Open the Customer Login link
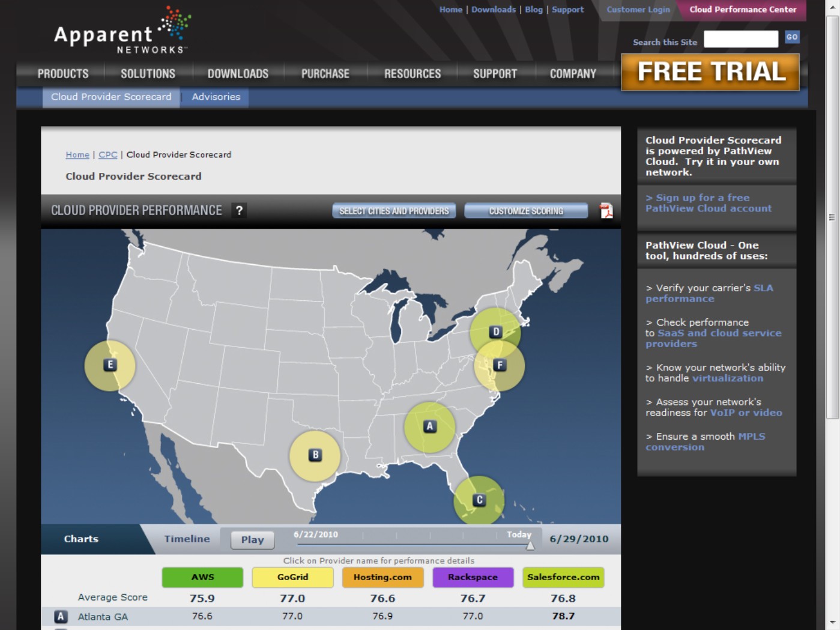This screenshot has height=630, width=840. point(638,10)
